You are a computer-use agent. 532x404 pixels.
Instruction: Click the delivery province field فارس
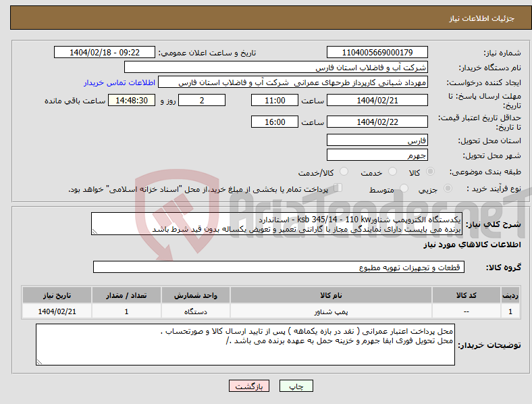[x=377, y=141]
